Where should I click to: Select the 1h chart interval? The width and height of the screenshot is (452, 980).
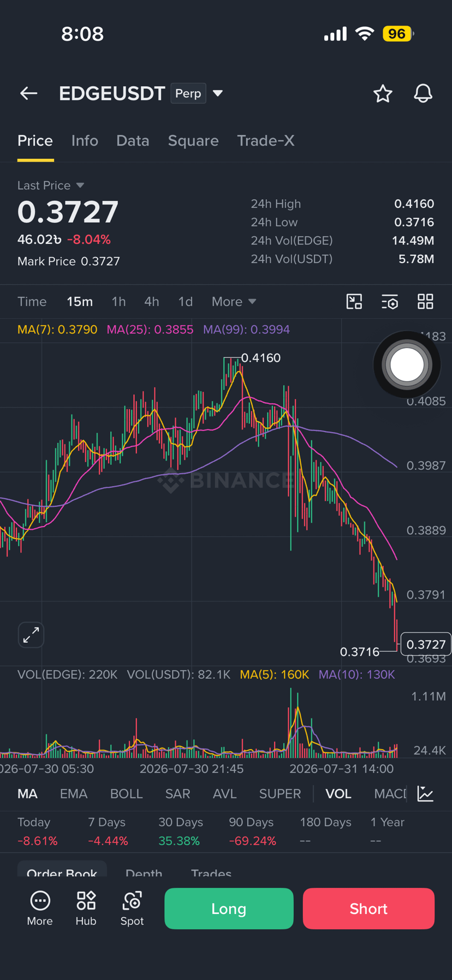point(118,302)
